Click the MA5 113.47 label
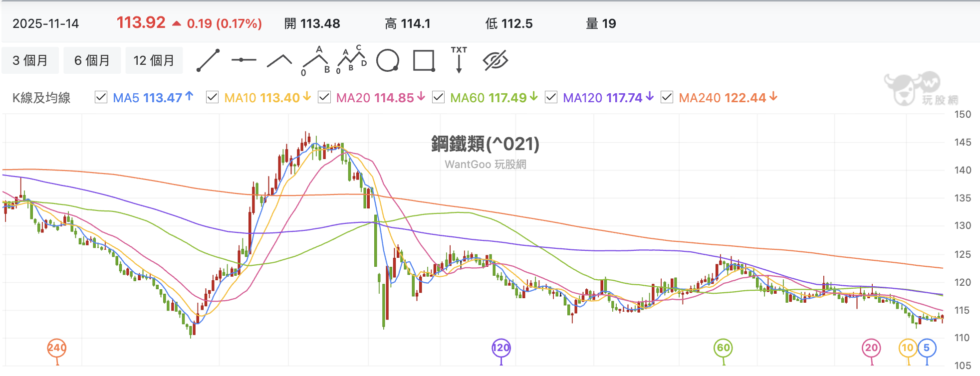The height and width of the screenshot is (376, 980). (x=153, y=98)
